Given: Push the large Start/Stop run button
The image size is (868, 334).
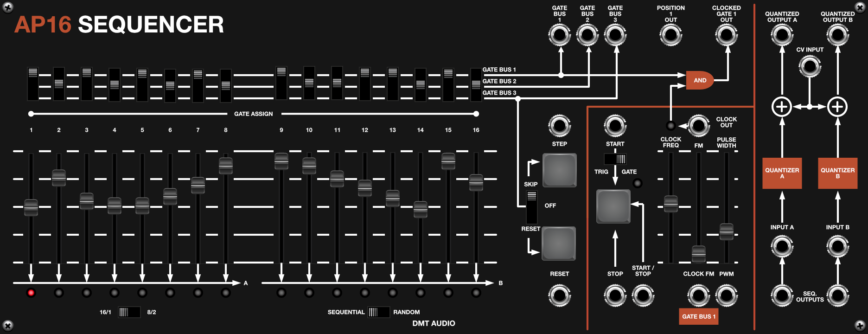Looking at the screenshot, I should (x=613, y=206).
